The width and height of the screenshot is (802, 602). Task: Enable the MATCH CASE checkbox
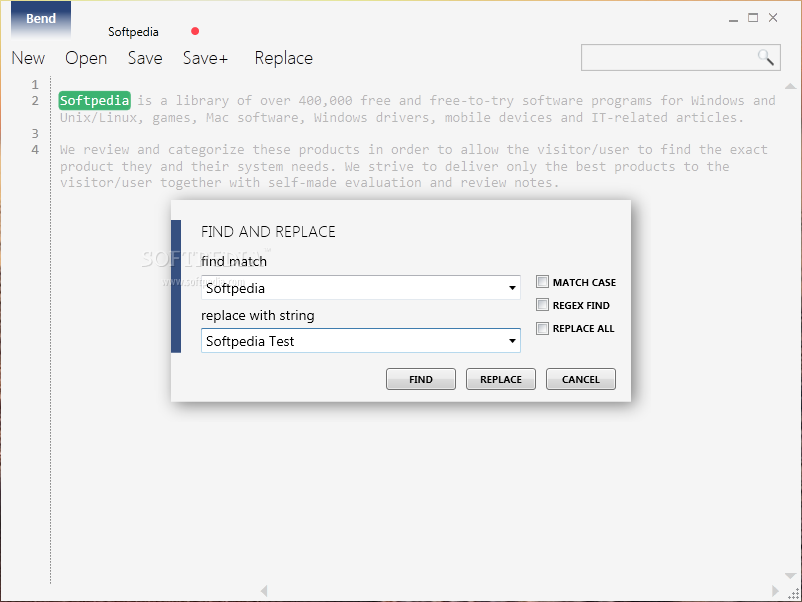542,282
